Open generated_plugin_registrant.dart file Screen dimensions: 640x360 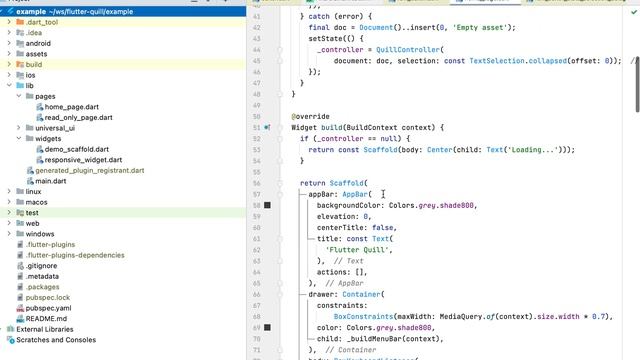pos(89,171)
